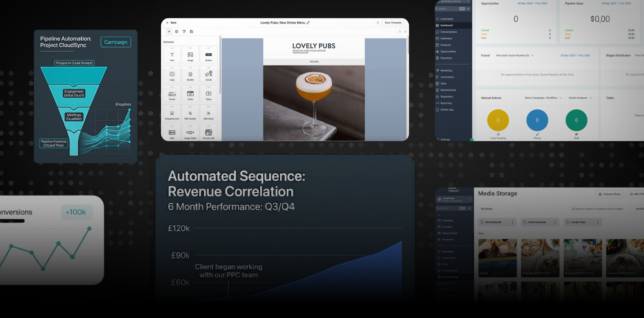The width and height of the screenshot is (644, 318).
Task: Add the Text element in the email builder
Action: pyautogui.click(x=172, y=55)
